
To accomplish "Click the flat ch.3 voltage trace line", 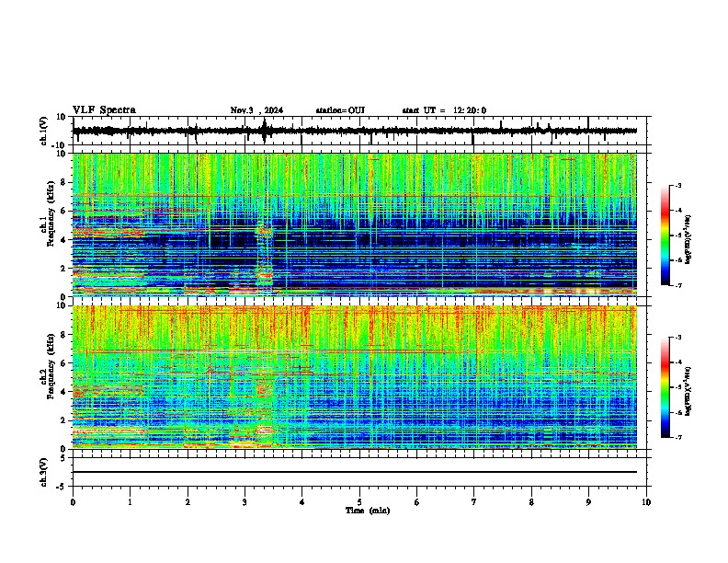I will pos(355,472).
